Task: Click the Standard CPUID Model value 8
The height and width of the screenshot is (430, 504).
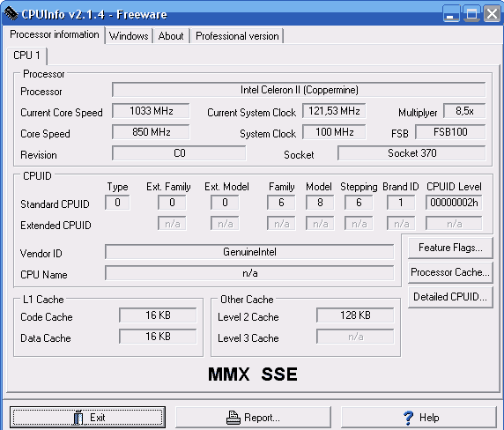Action: point(320,203)
